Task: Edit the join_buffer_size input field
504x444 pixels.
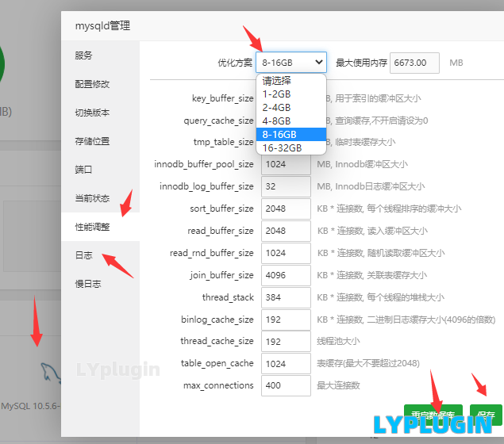Action: pos(286,275)
